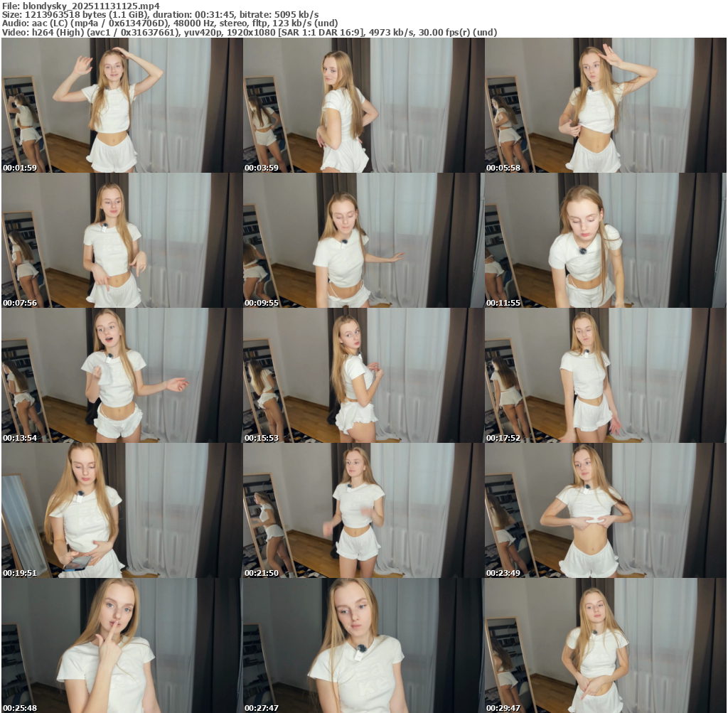Image resolution: width=728 pixels, height=713 pixels.
Task: Click the 'File: blondysky_202511131125.mp4' header line
Action: pos(81,6)
